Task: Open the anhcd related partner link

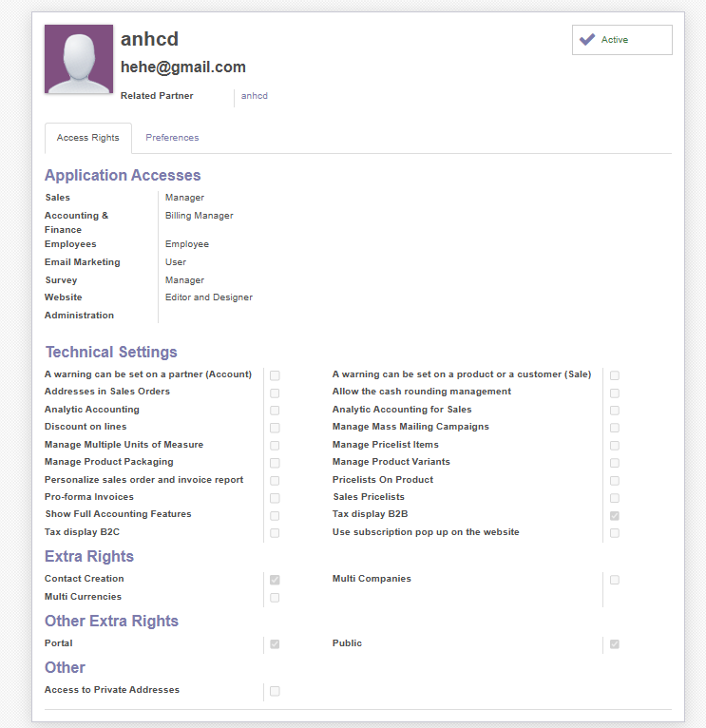Action: click(255, 96)
